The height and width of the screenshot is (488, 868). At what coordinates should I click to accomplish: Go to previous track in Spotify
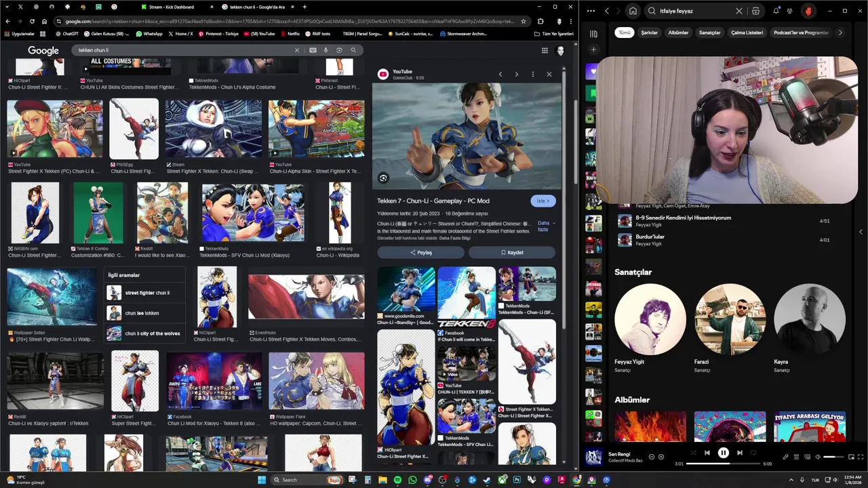pos(707,453)
